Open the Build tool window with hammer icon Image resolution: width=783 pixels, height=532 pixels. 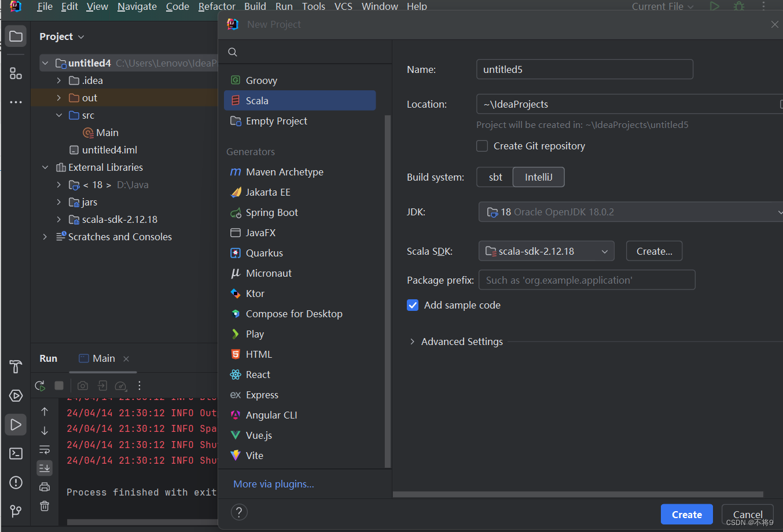pos(16,366)
